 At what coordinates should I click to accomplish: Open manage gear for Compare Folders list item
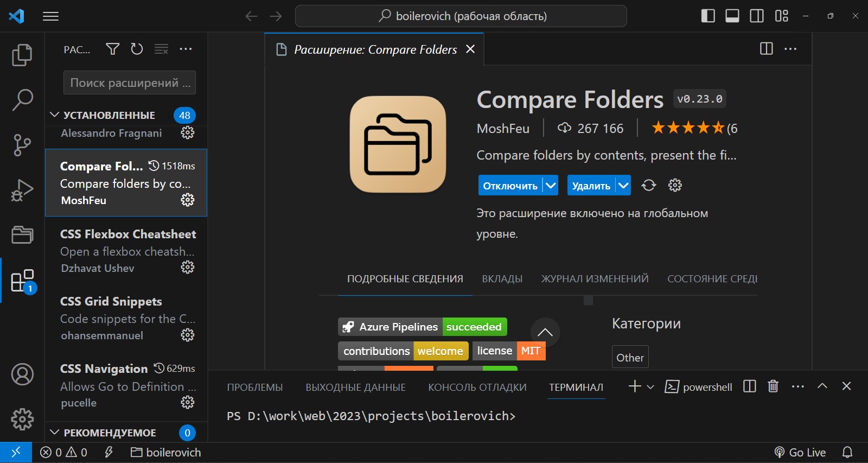coord(188,200)
